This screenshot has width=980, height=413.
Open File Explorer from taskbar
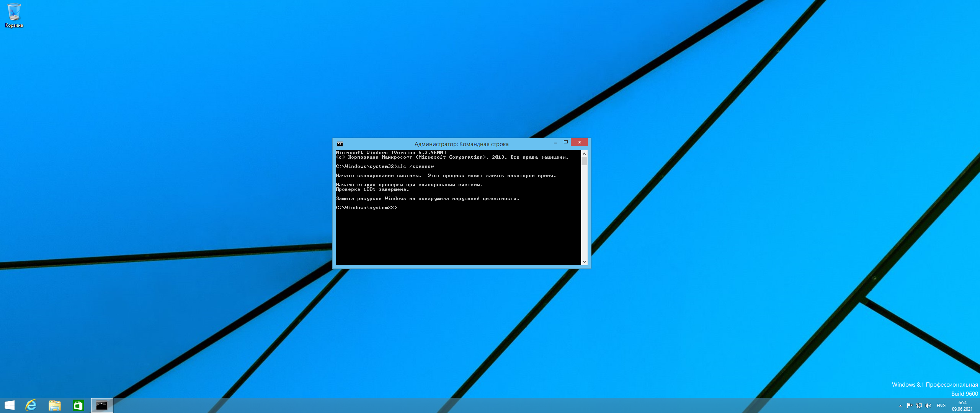pos(55,405)
